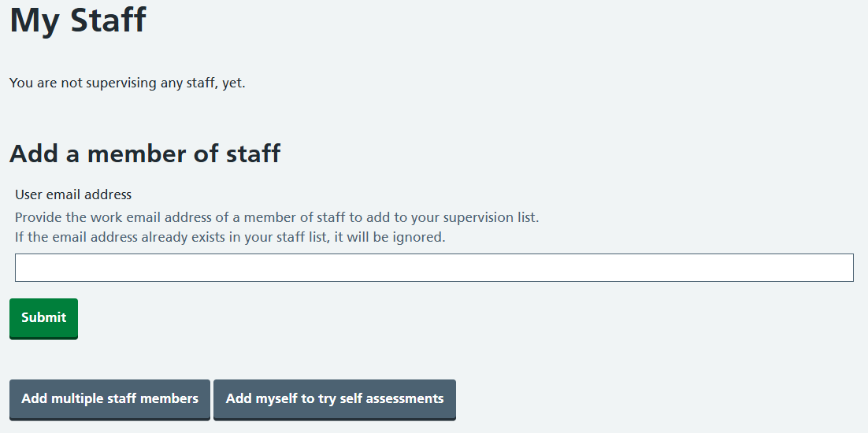
Task: Click the Submit button below the email field
Action: [43, 318]
